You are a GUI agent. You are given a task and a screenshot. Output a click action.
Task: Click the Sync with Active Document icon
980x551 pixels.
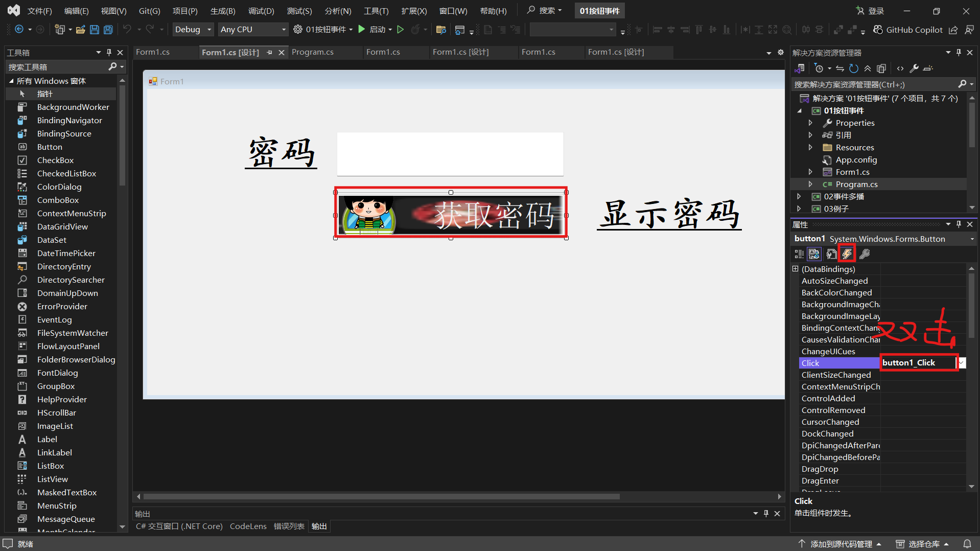(840, 68)
